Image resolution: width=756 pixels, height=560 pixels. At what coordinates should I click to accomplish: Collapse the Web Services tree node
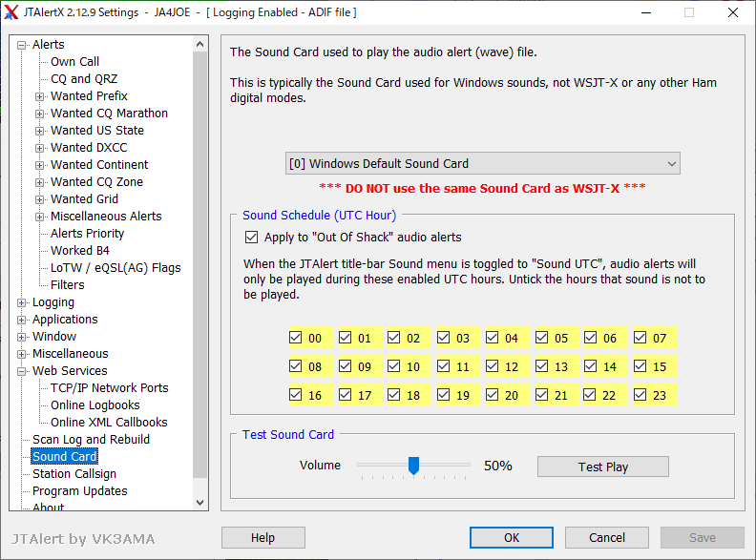(x=21, y=371)
